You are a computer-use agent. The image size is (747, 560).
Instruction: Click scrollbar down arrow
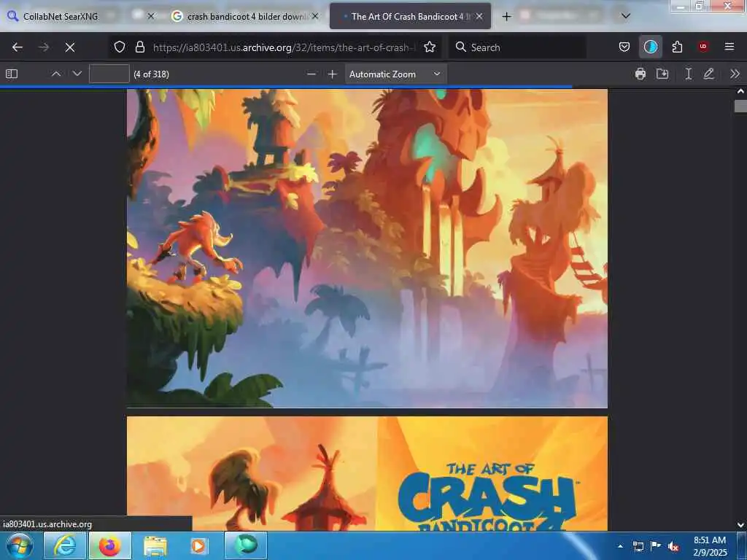(x=740, y=525)
